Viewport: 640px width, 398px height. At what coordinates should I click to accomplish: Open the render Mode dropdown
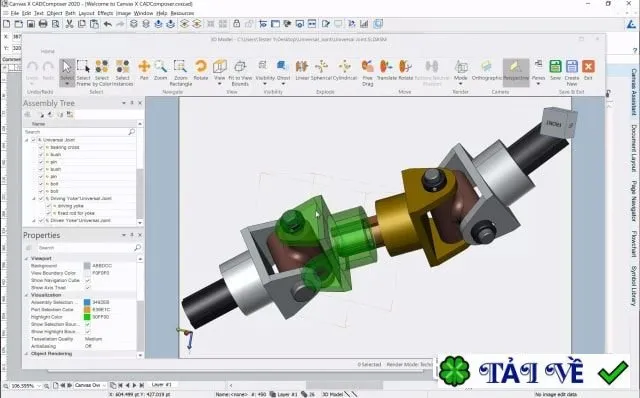coord(460,84)
